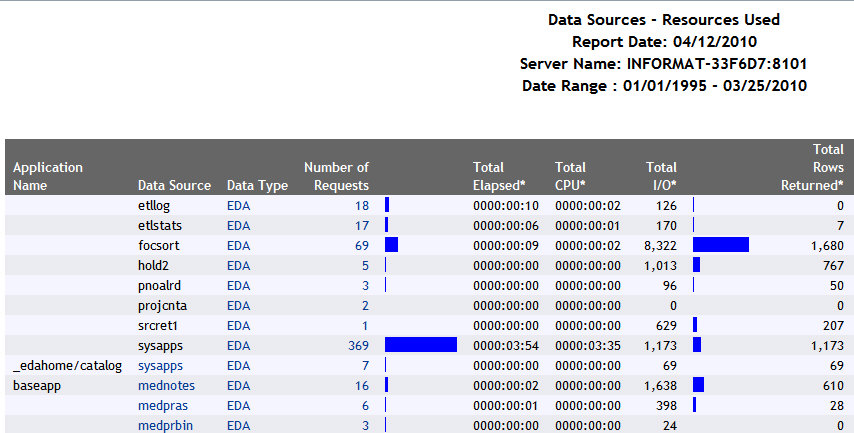Screen dimensions: 854x433
Task: Open the medprbin data source link
Action: [x=165, y=425]
